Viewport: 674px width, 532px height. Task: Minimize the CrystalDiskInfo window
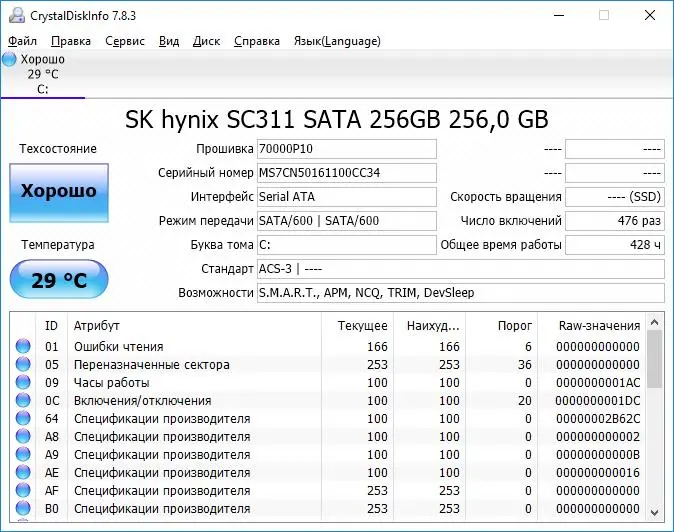pos(559,15)
